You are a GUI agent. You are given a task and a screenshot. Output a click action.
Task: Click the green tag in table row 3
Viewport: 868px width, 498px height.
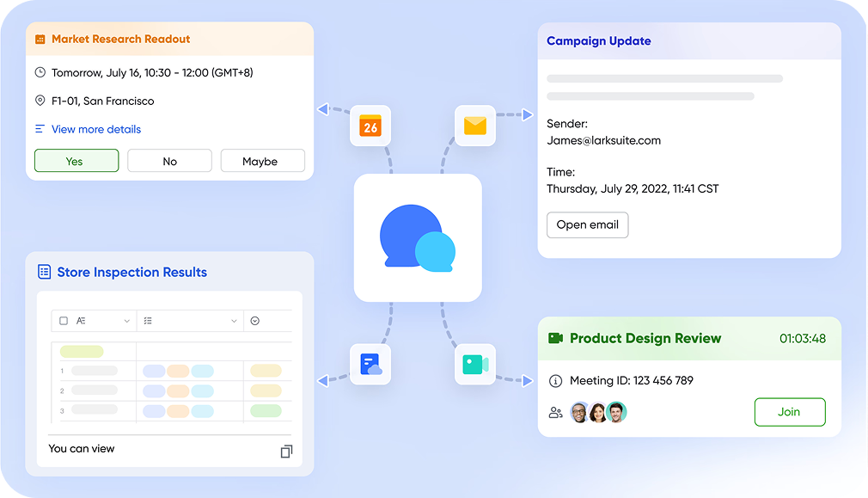[x=266, y=411]
